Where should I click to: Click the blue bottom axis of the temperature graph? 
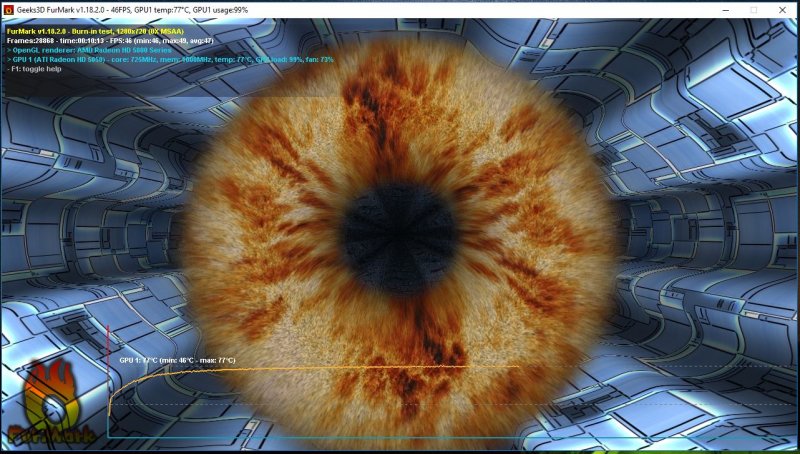tap(400, 437)
